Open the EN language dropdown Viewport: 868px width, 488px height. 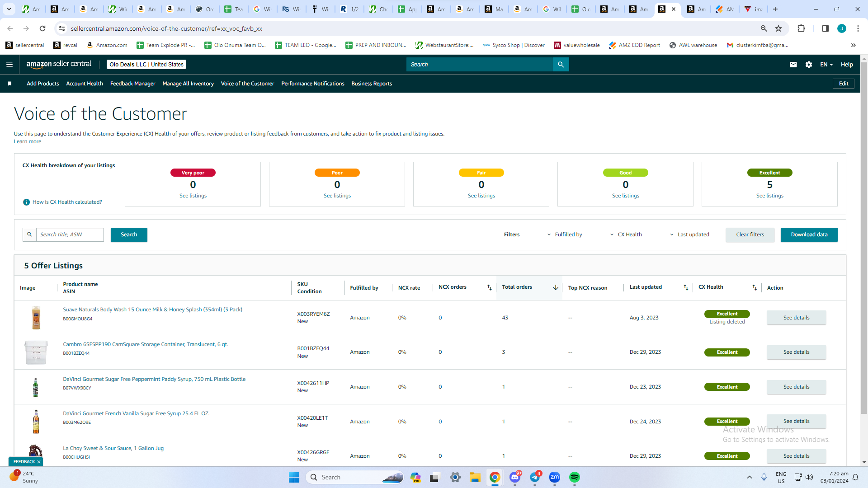[826, 65]
